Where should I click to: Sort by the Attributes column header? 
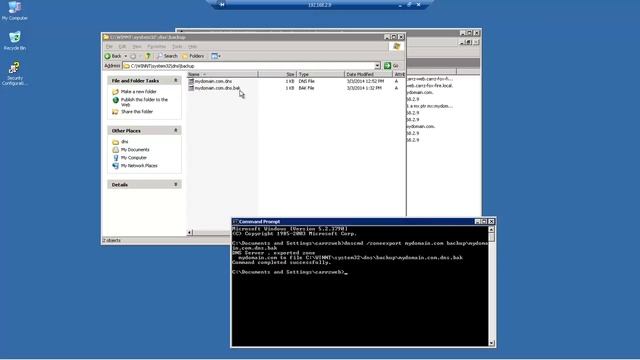point(399,74)
